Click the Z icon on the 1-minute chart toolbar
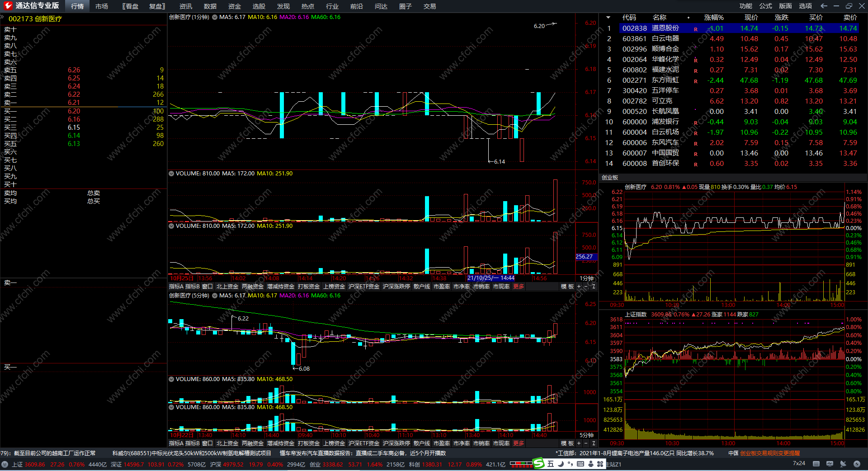The width and height of the screenshot is (868, 471). [x=594, y=286]
